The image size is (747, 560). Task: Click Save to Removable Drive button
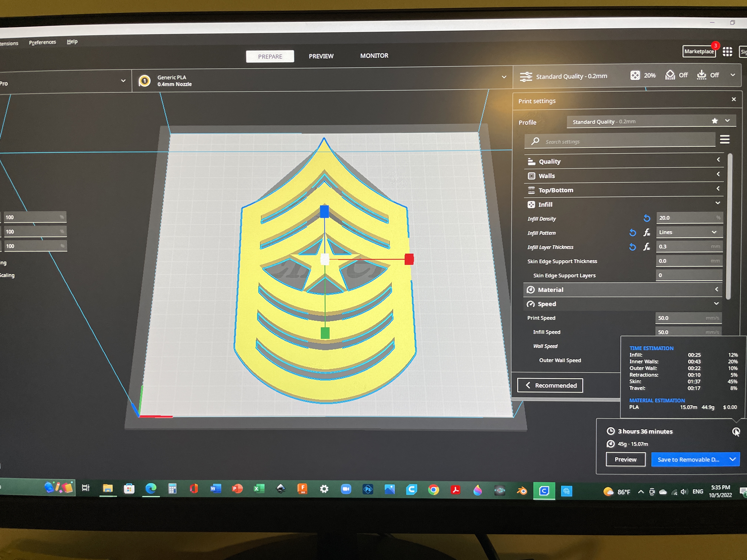pyautogui.click(x=688, y=459)
